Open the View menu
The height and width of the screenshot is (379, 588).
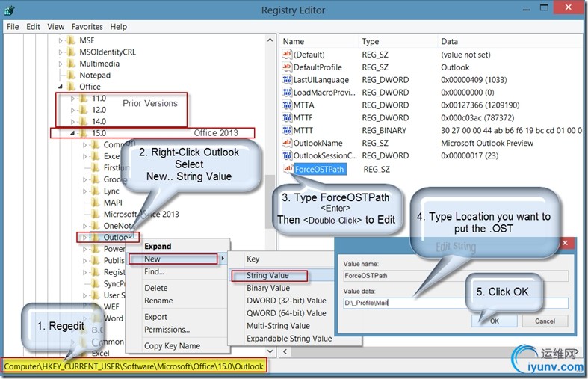click(x=55, y=27)
